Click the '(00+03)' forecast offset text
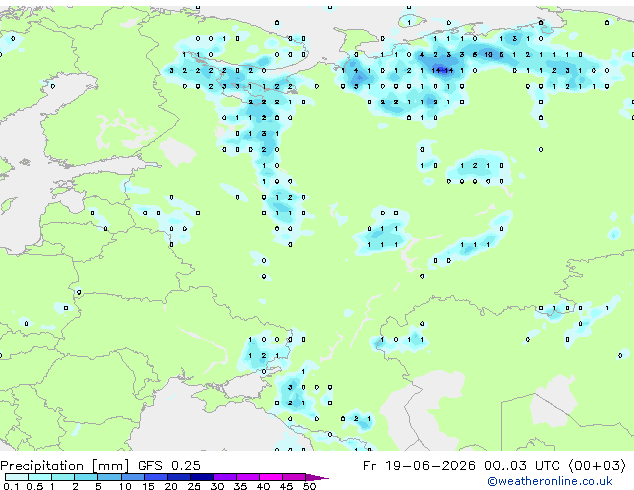 click(x=597, y=466)
